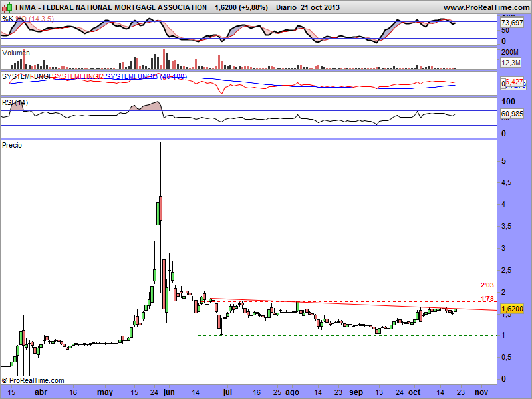Click the jul month label on time axis
The height and width of the screenshot is (399, 532).
point(227,392)
